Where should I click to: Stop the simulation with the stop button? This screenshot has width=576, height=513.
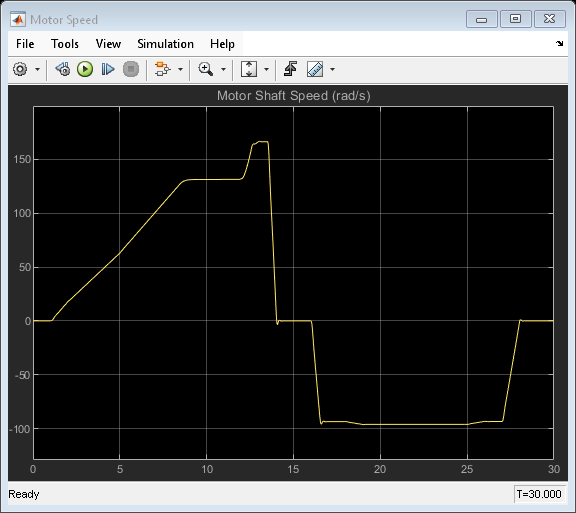pos(131,69)
